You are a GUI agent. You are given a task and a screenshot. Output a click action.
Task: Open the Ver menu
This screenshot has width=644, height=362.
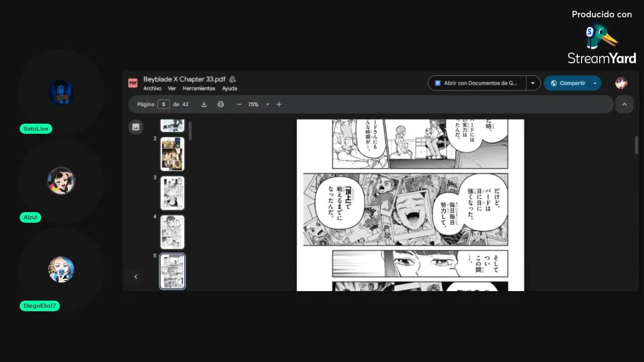(x=172, y=88)
